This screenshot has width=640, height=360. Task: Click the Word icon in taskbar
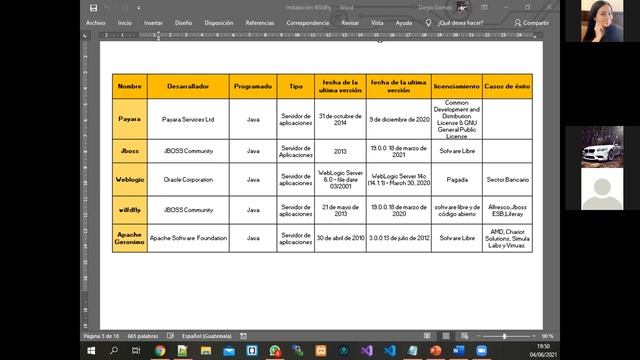click(x=459, y=351)
